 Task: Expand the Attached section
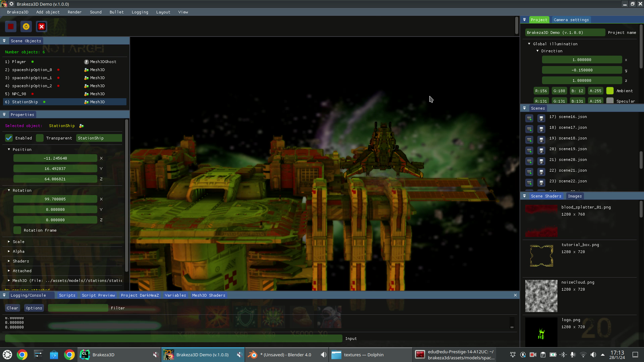pos(9,271)
